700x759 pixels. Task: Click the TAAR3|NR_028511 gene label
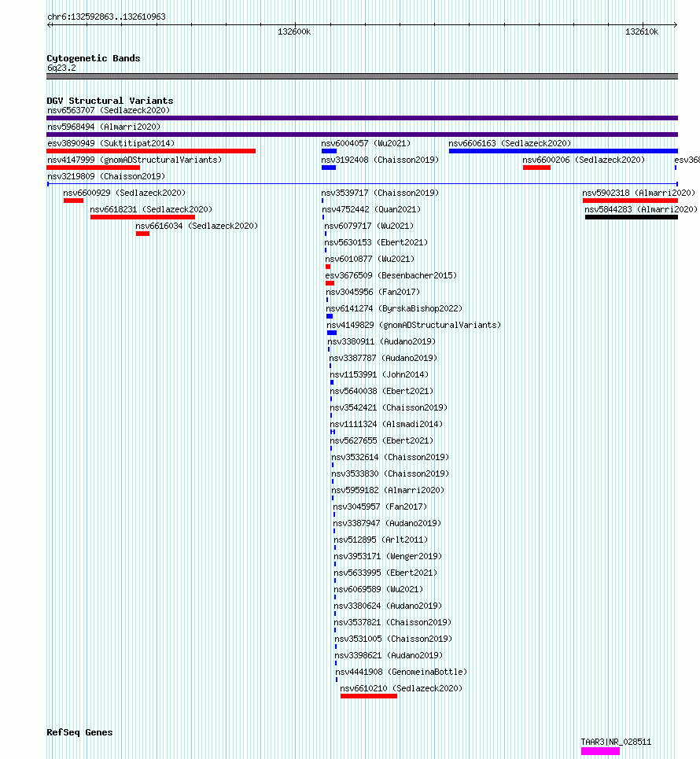pos(617,742)
